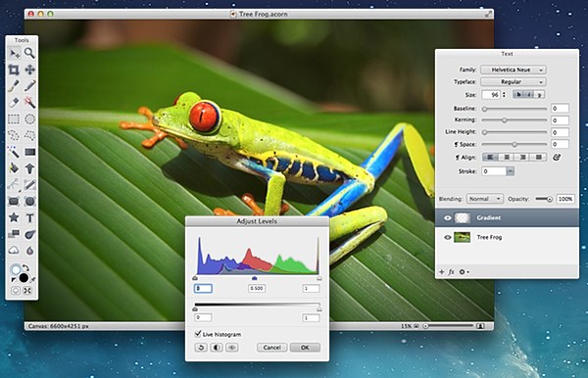Choose the rectangular selection tool
This screenshot has width=588, height=378.
click(x=14, y=119)
